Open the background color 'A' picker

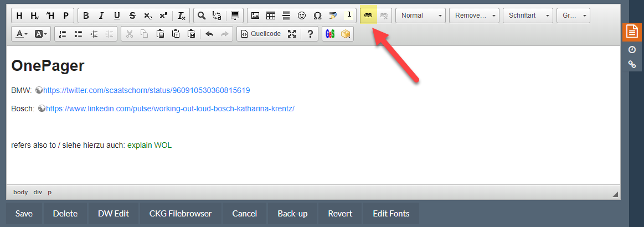40,34
